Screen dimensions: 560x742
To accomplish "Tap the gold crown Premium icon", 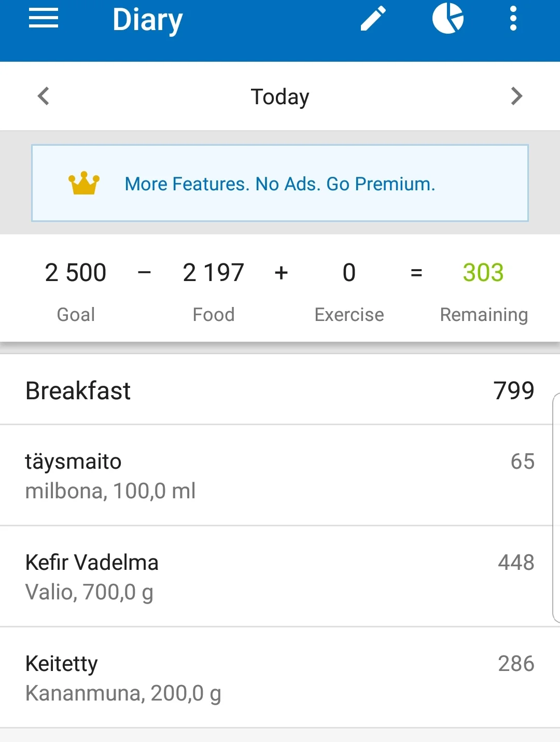I will 83,184.
